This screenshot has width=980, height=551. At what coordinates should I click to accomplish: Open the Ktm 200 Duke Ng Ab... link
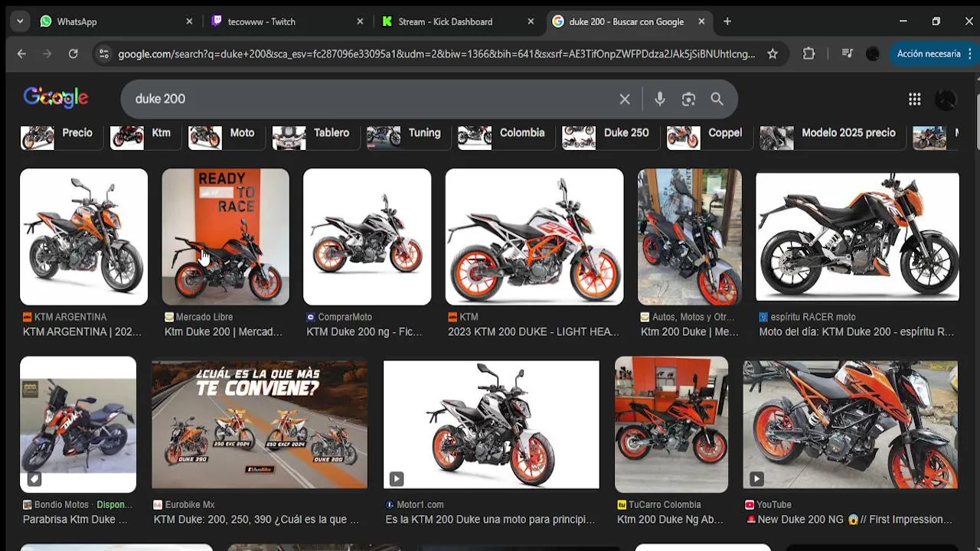670,519
